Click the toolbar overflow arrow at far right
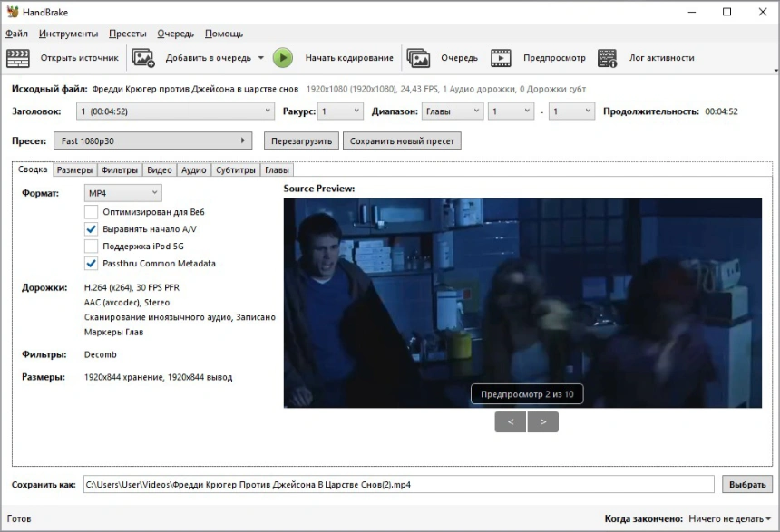 pos(776,71)
